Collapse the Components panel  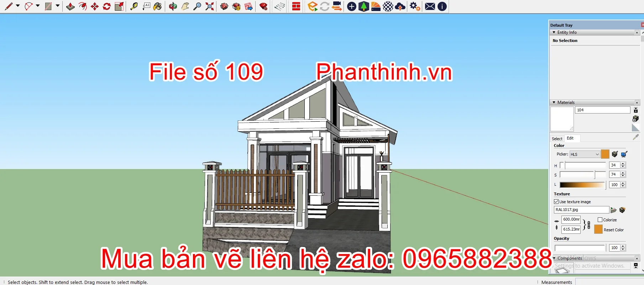pos(554,258)
